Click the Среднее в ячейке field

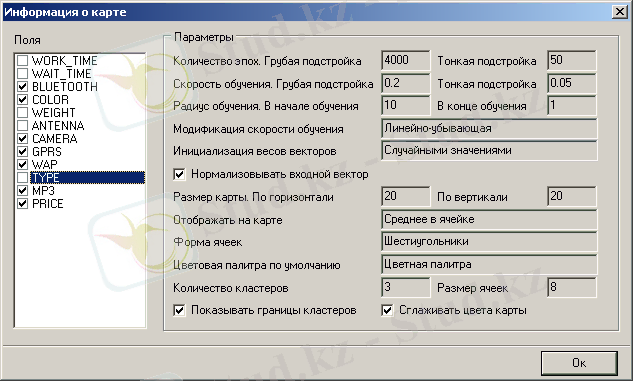click(489, 220)
